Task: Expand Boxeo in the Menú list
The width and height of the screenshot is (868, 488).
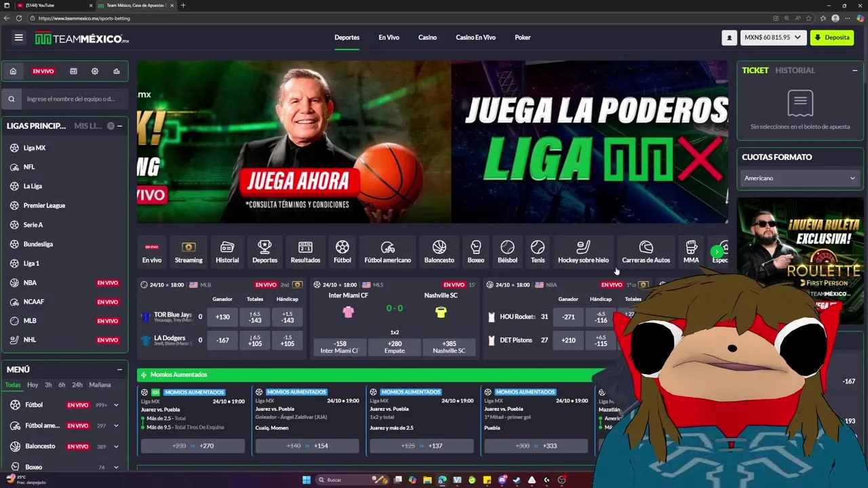Action: 116,467
